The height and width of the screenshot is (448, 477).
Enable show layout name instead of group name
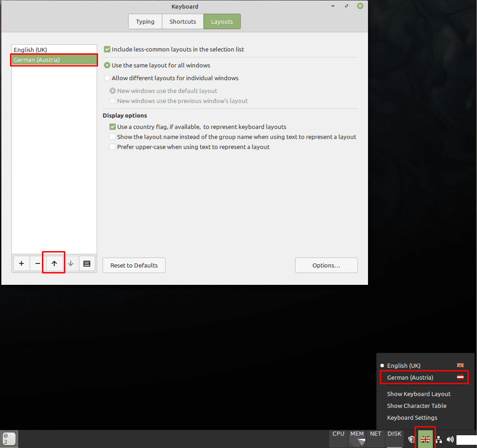click(x=113, y=137)
